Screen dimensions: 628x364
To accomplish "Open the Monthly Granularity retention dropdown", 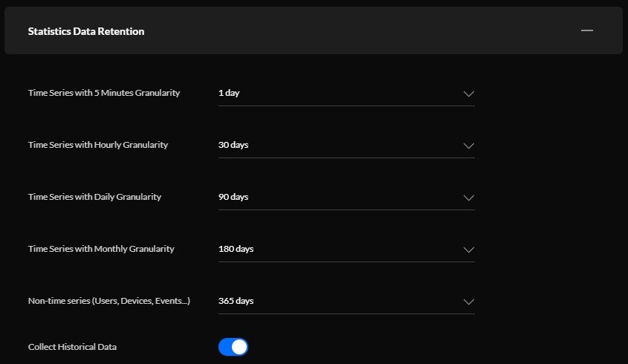I will click(334, 250).
